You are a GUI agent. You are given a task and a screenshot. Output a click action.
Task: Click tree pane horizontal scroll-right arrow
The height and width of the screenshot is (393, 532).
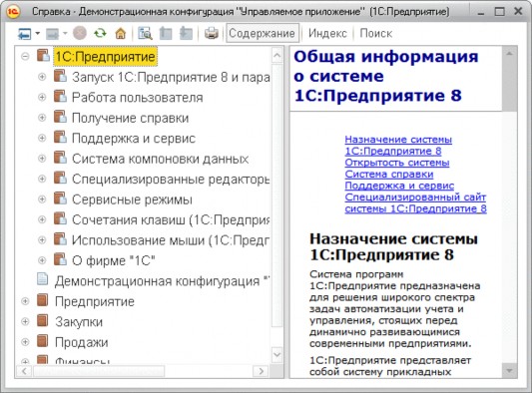click(261, 371)
